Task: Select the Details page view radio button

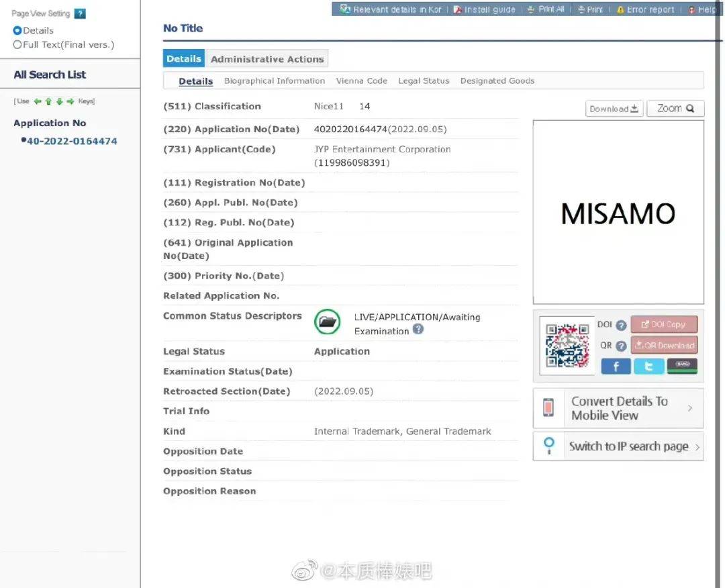Action: (x=17, y=30)
